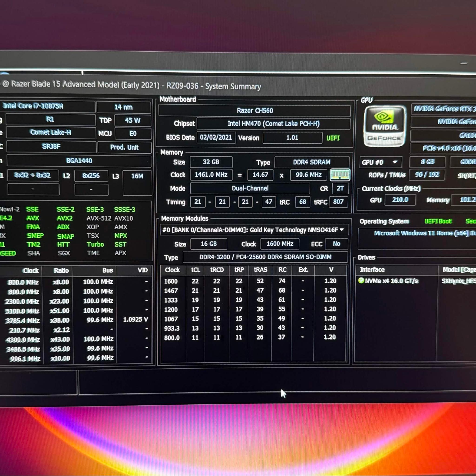Click the AVX2 feature label
This screenshot has height=476, width=476.
(x=65, y=218)
